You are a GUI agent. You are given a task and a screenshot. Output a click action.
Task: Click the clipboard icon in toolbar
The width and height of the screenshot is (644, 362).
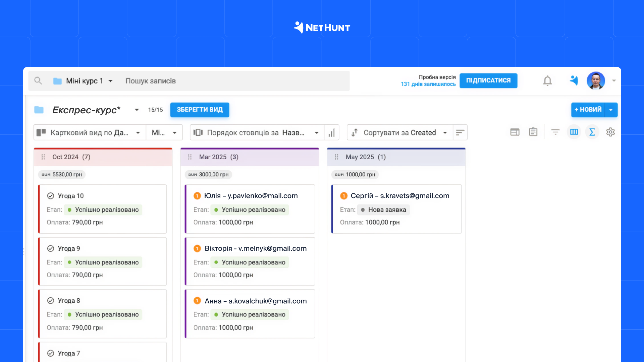point(533,132)
